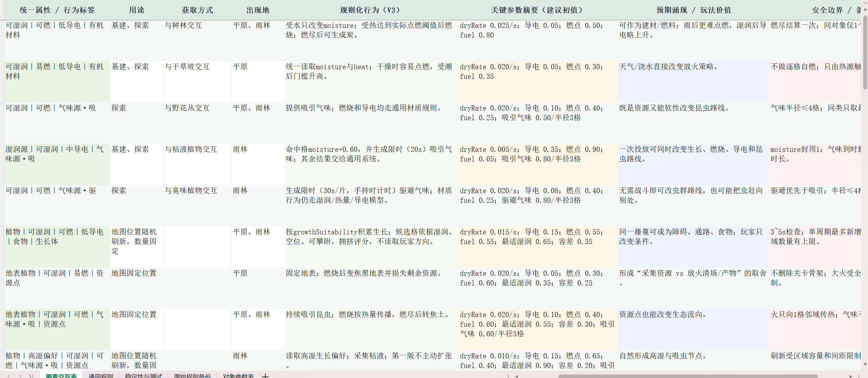Select cell starting 按growthSuitability积累生长
Image resolution: width=868 pixels, height=378 pixels.
pyautogui.click(x=371, y=247)
